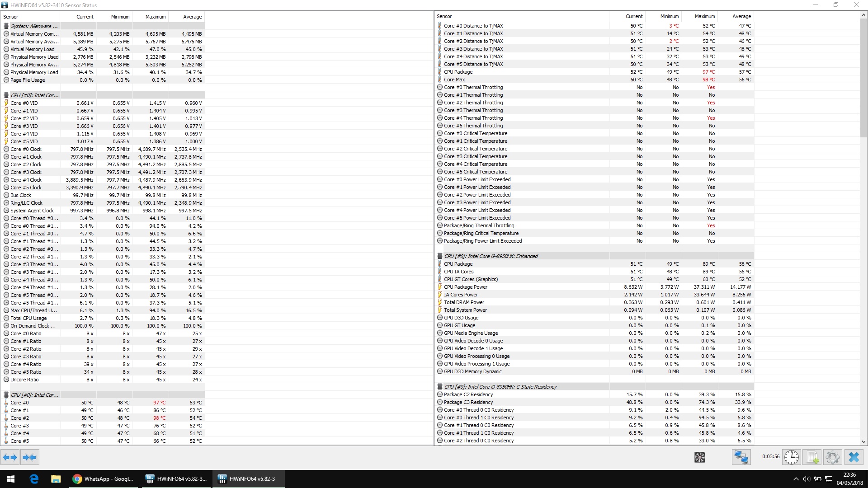
Task: Select CPU [#0]: Intel Core i9-8950HK: Enhanced group
Action: [x=594, y=256]
